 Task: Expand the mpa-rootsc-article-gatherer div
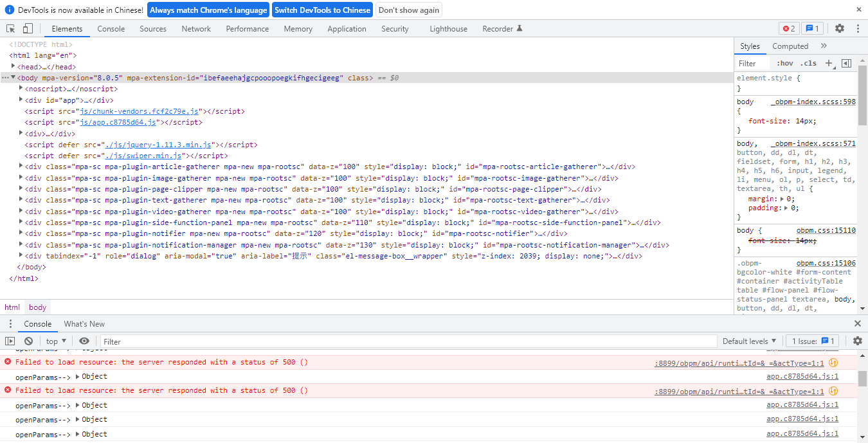(x=21, y=166)
